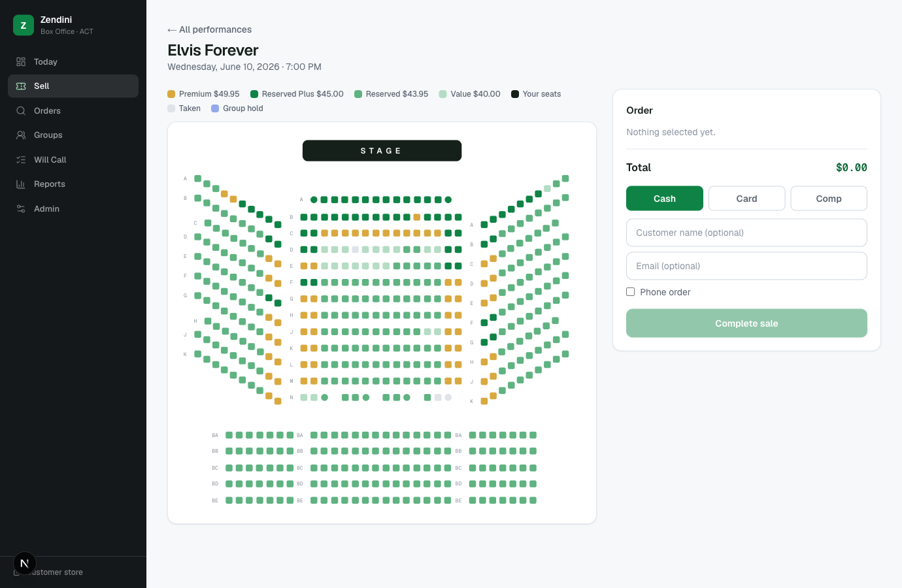Click the Premium $49.95 legend swatch
The height and width of the screenshot is (588, 902).
[x=171, y=94]
